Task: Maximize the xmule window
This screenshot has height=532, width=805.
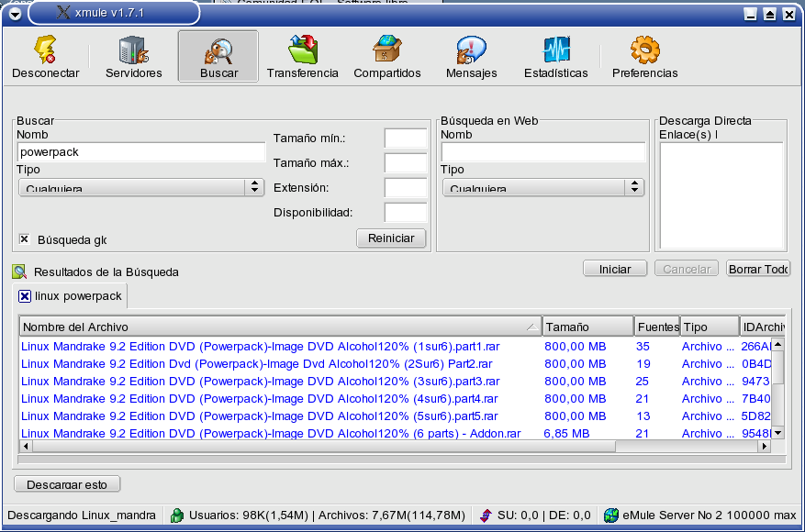Action: (769, 14)
